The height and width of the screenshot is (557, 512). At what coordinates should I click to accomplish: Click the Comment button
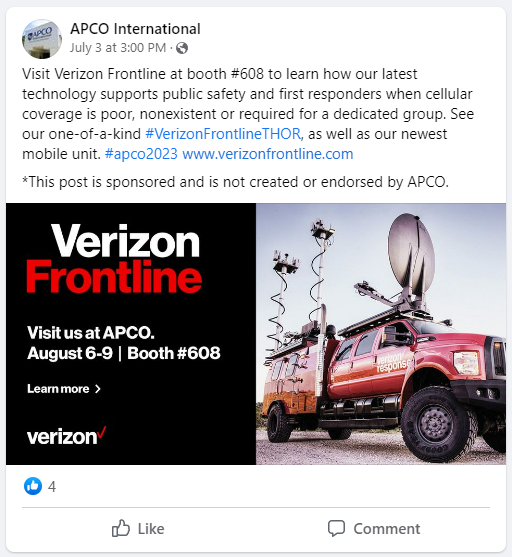click(374, 529)
